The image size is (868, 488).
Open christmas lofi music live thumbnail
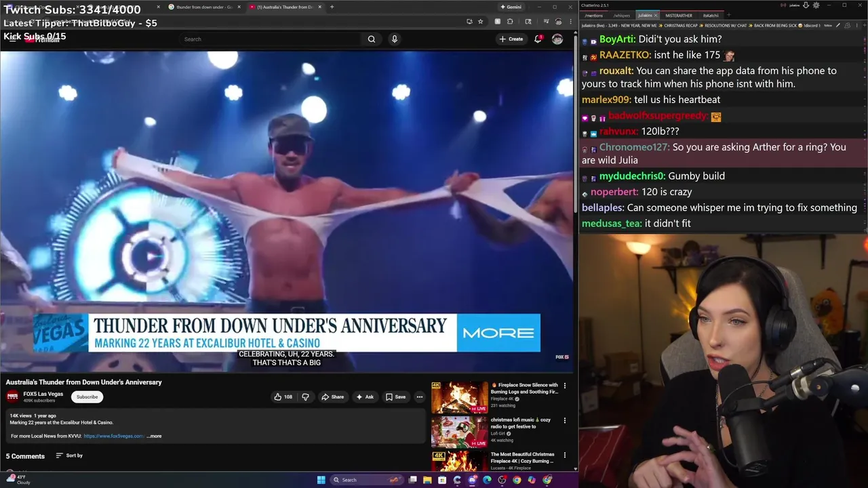pos(459,432)
